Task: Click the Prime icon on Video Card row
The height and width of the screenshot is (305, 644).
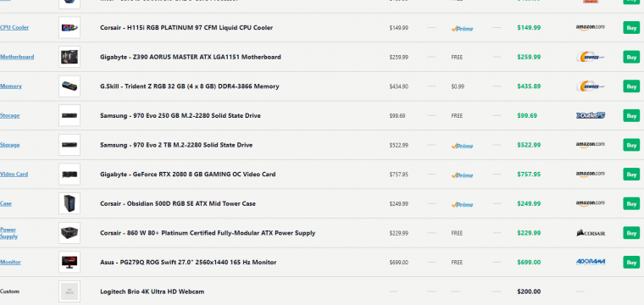Action: pyautogui.click(x=462, y=175)
